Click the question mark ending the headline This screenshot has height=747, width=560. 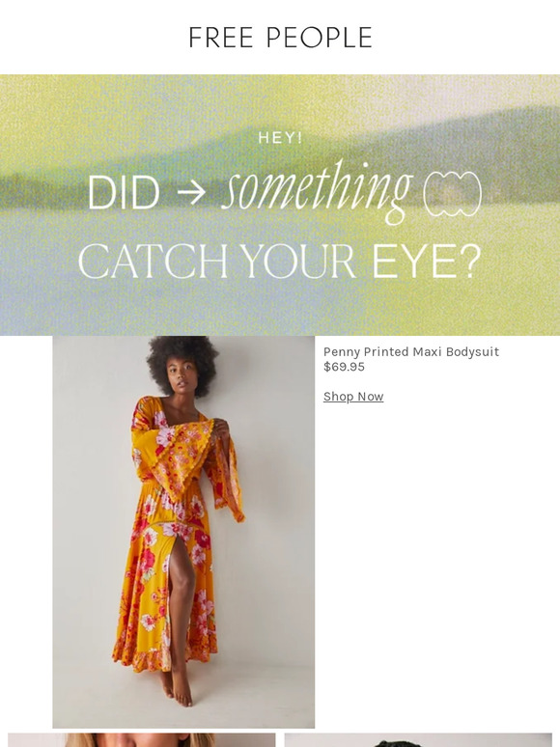pyautogui.click(x=471, y=262)
